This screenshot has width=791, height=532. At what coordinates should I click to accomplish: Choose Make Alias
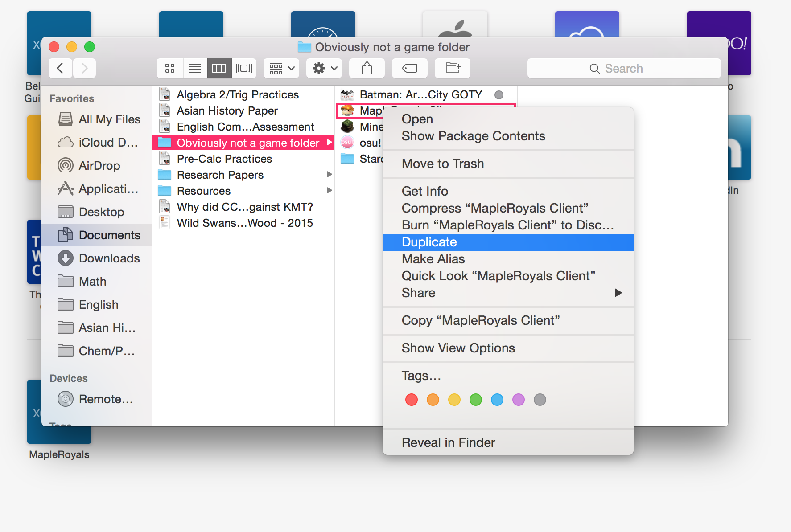[x=508, y=259]
